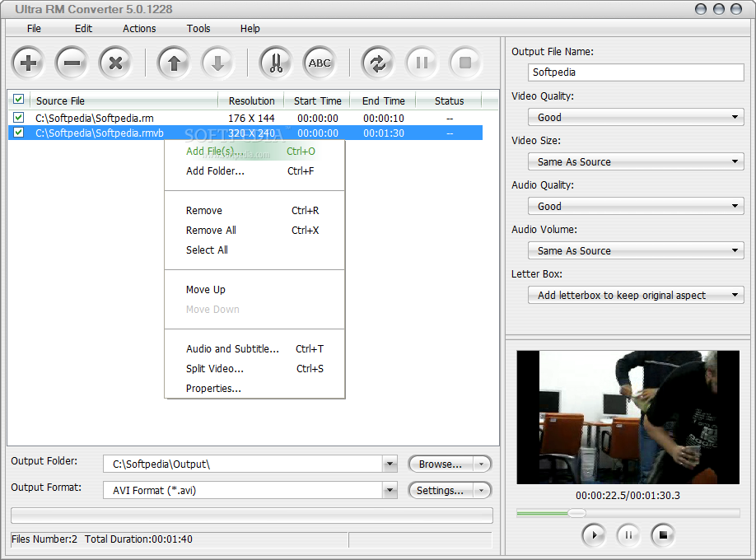
Task: Click the Pause conversion toolbar icon
Action: coord(422,63)
